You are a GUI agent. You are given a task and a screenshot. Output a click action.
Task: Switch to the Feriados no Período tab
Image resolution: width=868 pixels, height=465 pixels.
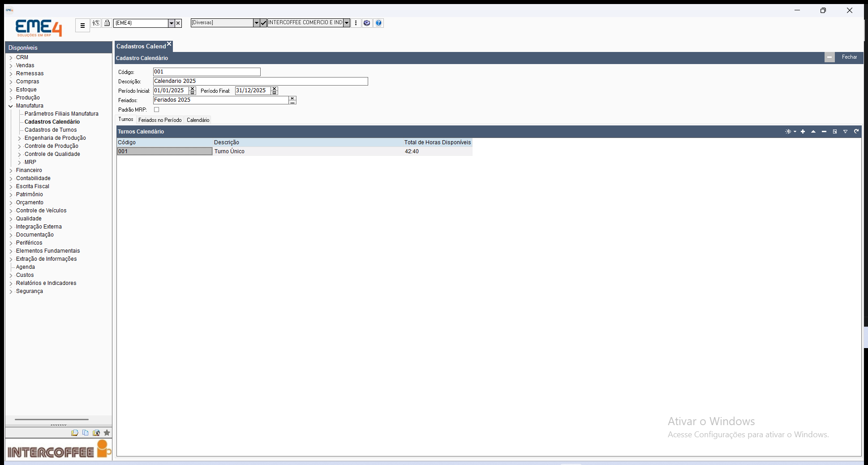pyautogui.click(x=160, y=120)
